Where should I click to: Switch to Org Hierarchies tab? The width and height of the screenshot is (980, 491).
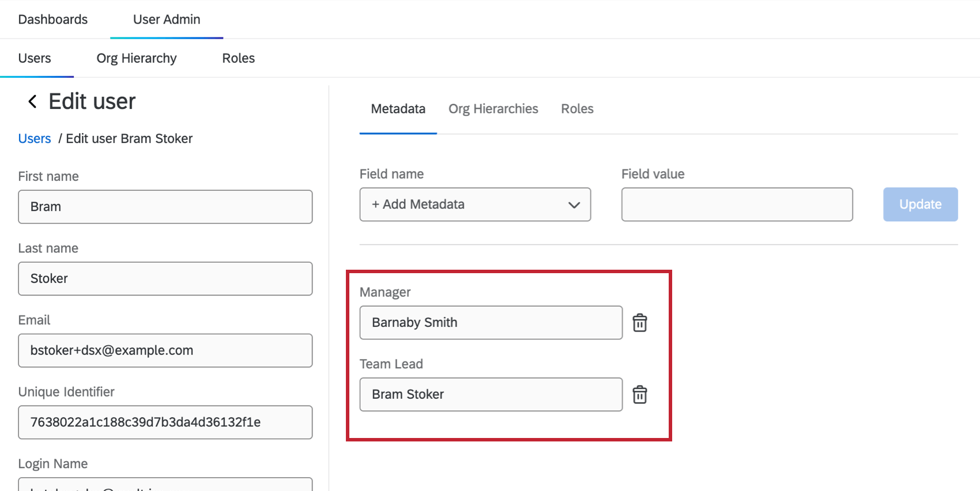coord(493,109)
